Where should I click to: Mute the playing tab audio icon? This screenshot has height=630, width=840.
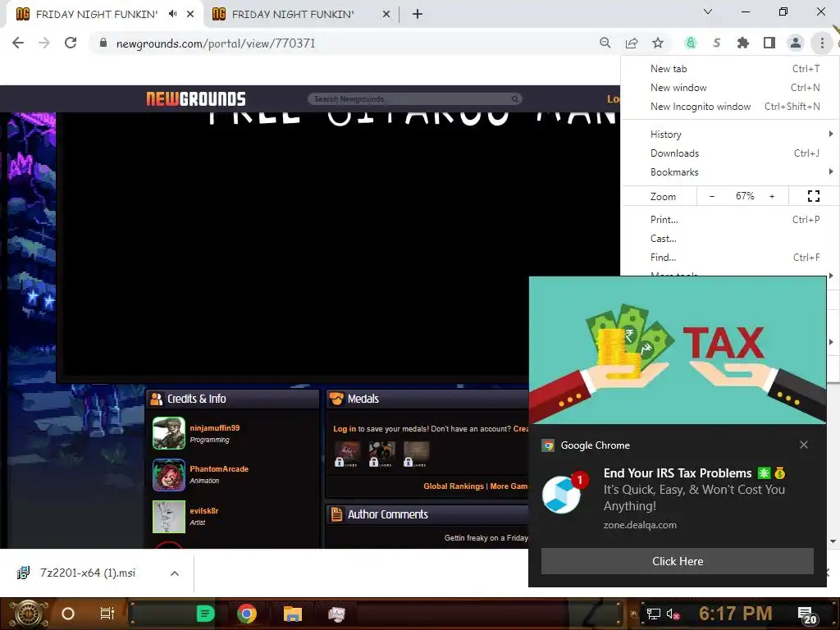point(172,14)
